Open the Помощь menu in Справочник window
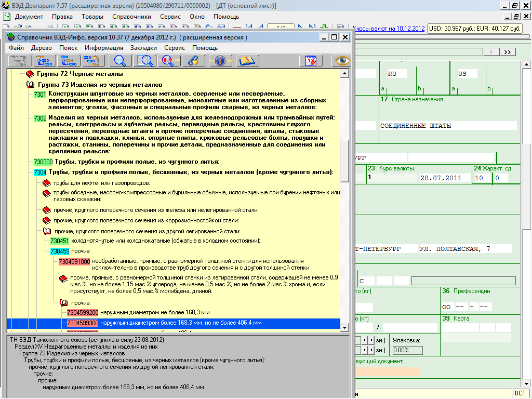The width and height of the screenshot is (532, 399). pyautogui.click(x=205, y=48)
